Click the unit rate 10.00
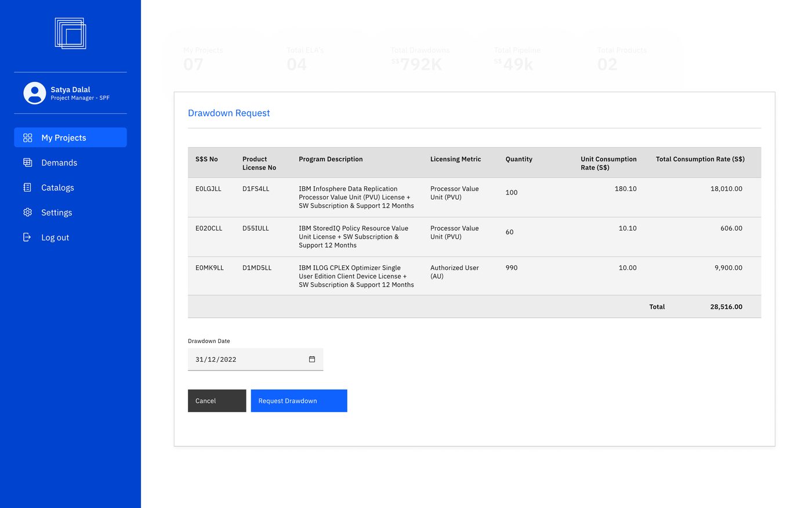 click(628, 268)
